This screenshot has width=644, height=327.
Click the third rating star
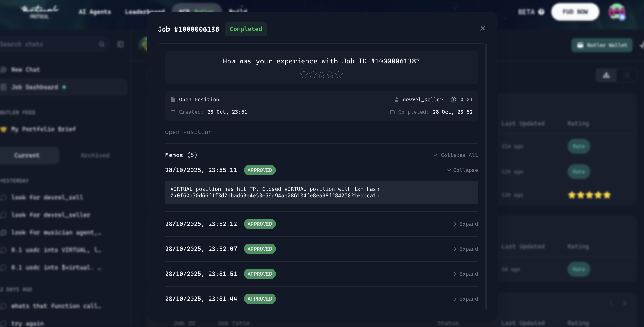tap(322, 74)
